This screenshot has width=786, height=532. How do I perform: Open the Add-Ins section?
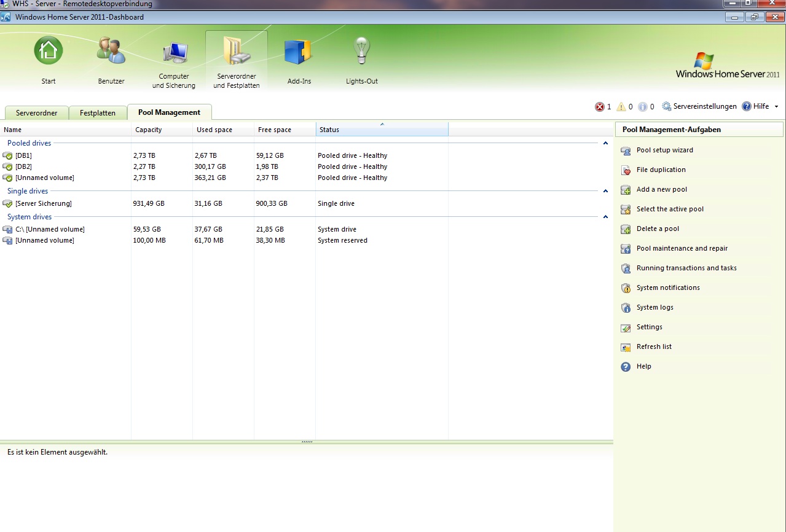[x=299, y=50]
